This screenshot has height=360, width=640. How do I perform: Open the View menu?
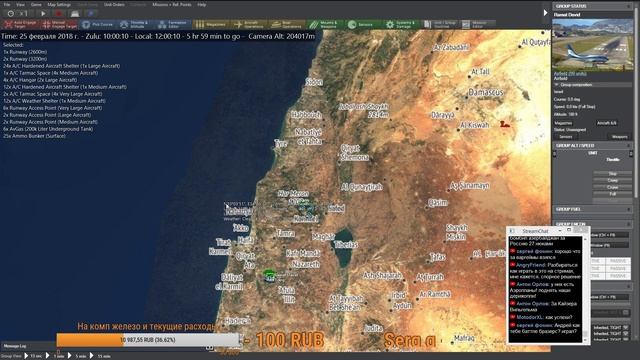[x=20, y=4]
